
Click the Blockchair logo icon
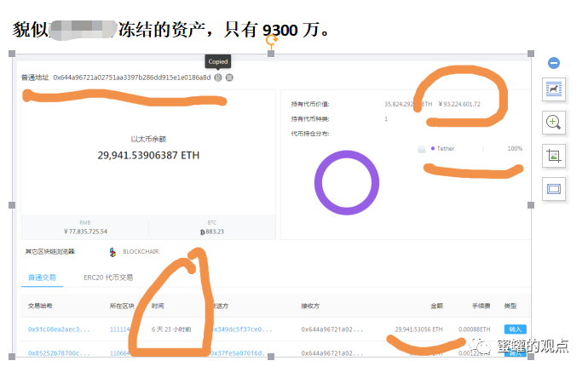tap(112, 252)
